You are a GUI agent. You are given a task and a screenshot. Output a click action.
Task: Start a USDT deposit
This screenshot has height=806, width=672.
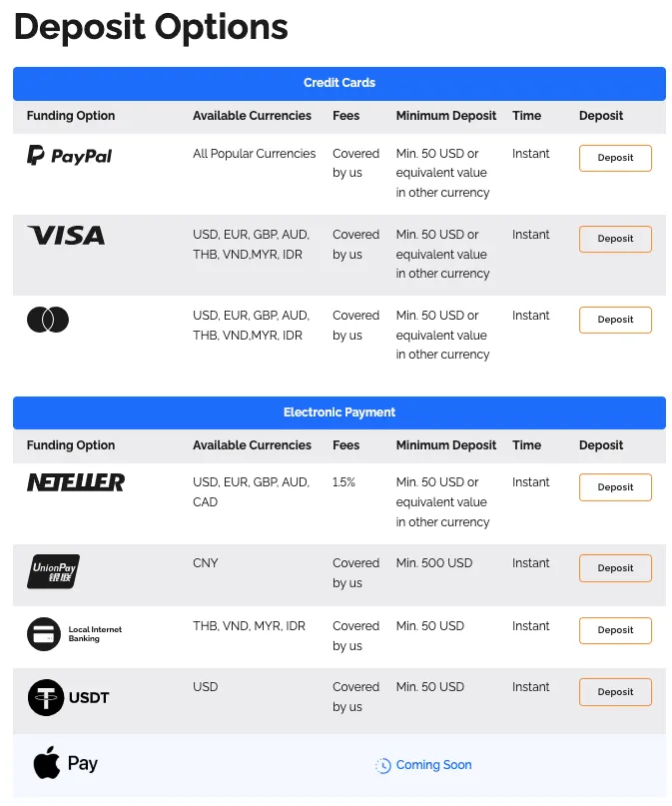point(615,692)
